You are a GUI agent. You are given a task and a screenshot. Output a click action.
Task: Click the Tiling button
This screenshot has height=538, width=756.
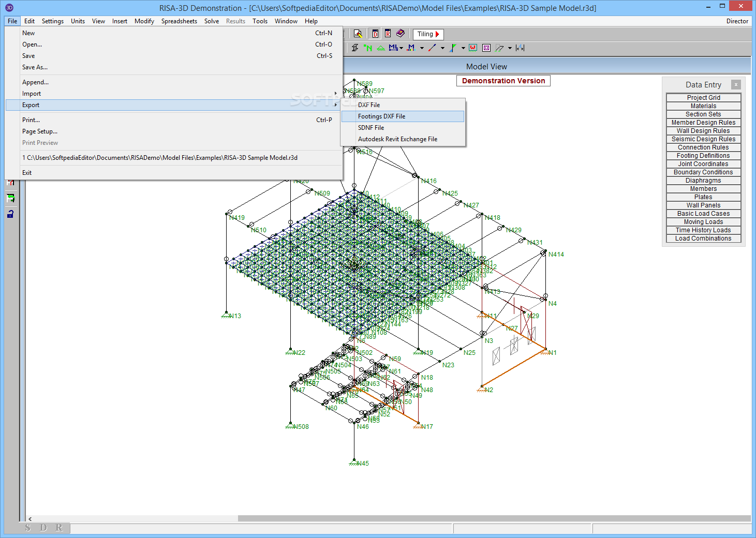(x=428, y=34)
